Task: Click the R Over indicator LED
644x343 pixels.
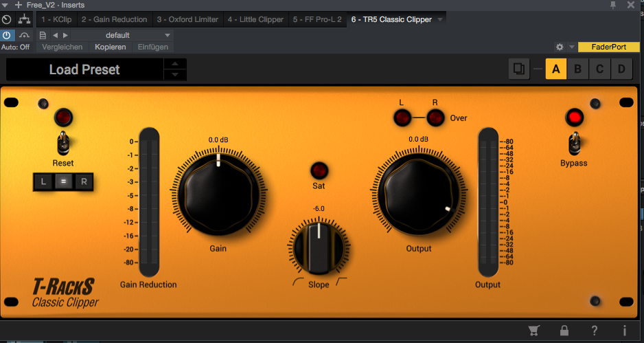Action: point(435,118)
